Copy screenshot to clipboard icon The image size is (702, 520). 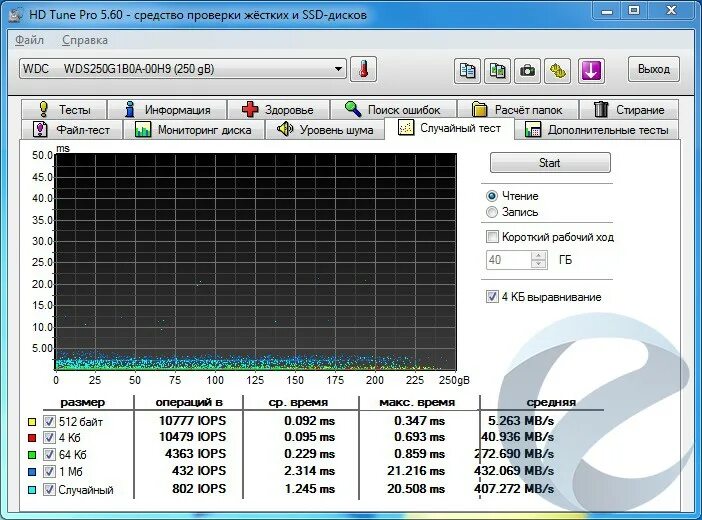(497, 71)
